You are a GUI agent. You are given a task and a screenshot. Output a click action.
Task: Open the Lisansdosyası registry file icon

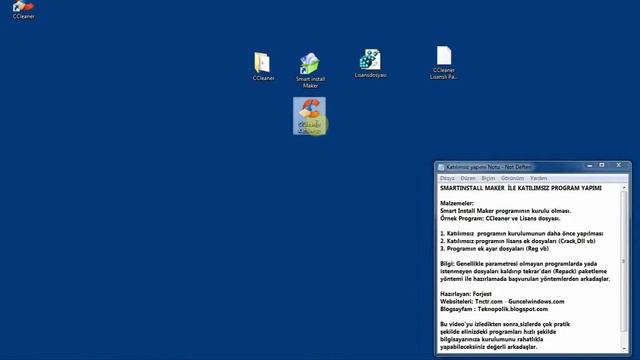tap(371, 63)
